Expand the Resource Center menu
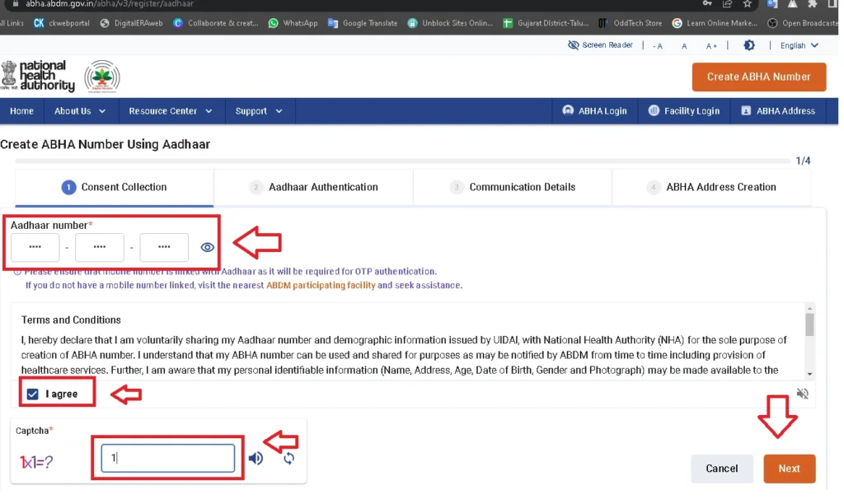This screenshot has width=844, height=504. click(170, 111)
